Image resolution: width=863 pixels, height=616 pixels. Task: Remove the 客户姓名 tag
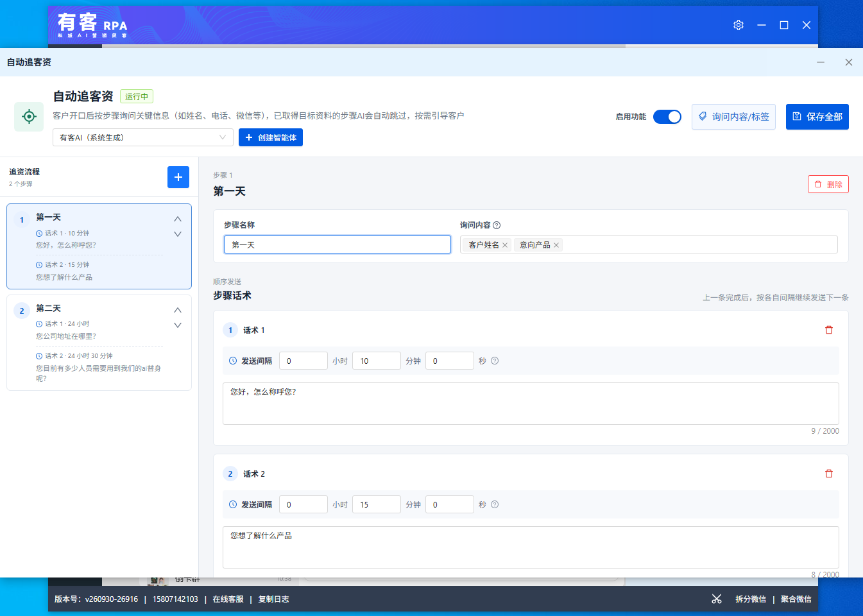(x=505, y=245)
